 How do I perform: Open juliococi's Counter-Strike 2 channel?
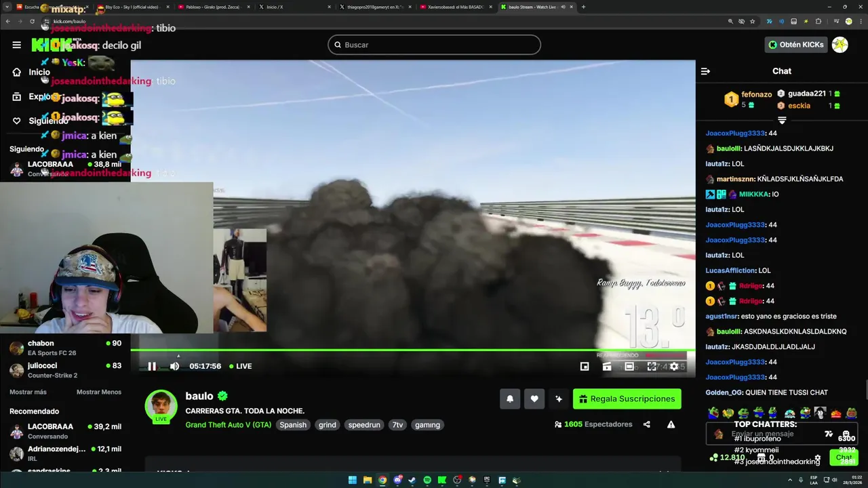coord(65,370)
